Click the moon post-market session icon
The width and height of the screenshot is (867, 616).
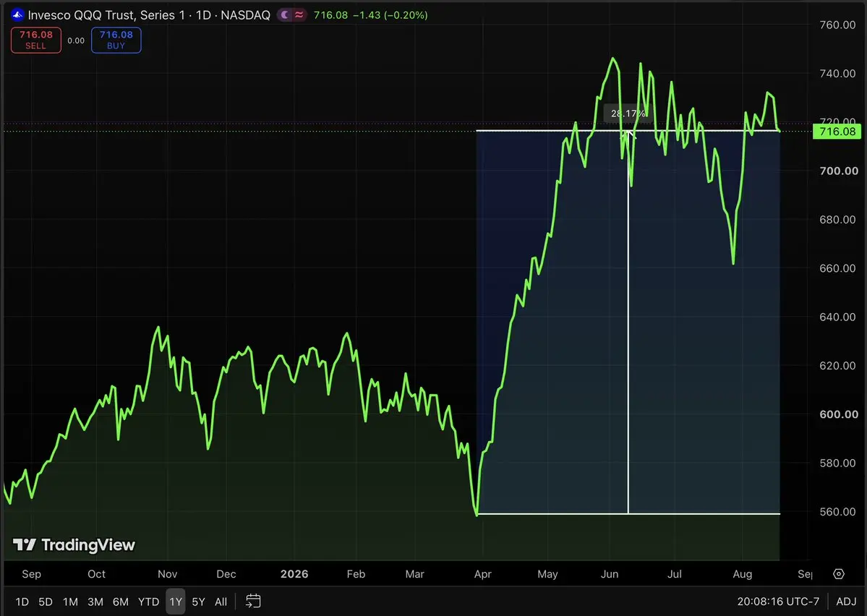[x=285, y=15]
